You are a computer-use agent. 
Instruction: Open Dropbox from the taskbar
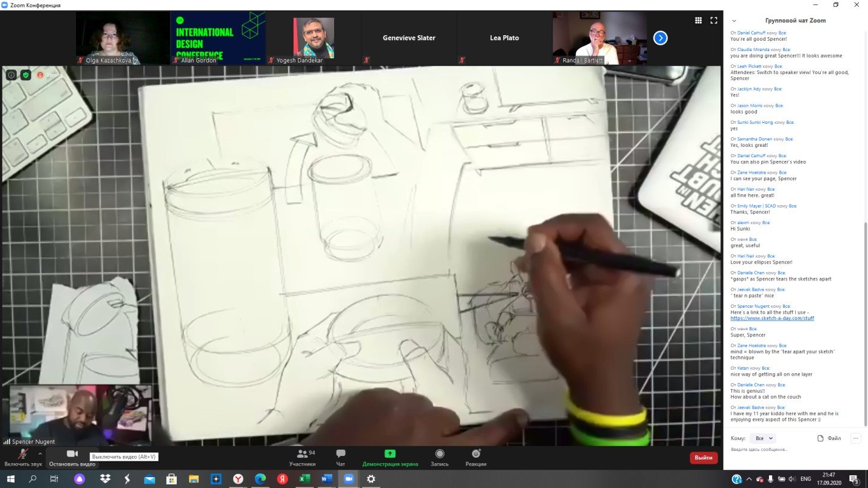104,479
